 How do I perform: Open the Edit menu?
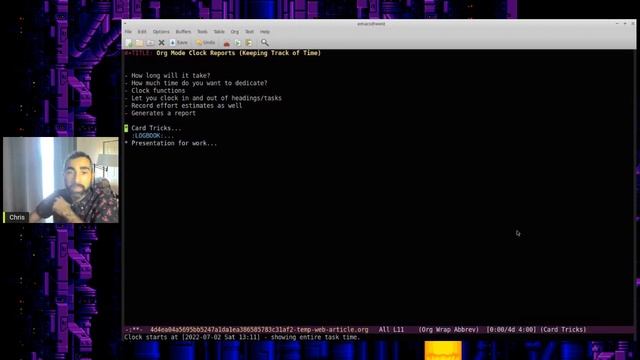[142, 31]
